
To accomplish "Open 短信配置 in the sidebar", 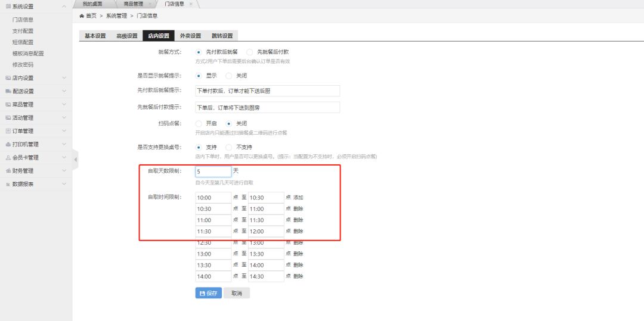I will click(23, 42).
